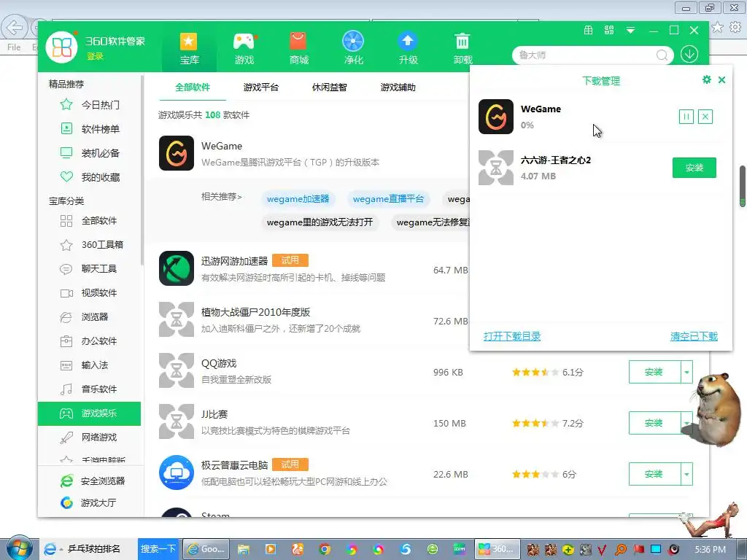Screen dimensions: 747x560
Task: Switch to 游戏平台 tab
Action: click(x=260, y=87)
